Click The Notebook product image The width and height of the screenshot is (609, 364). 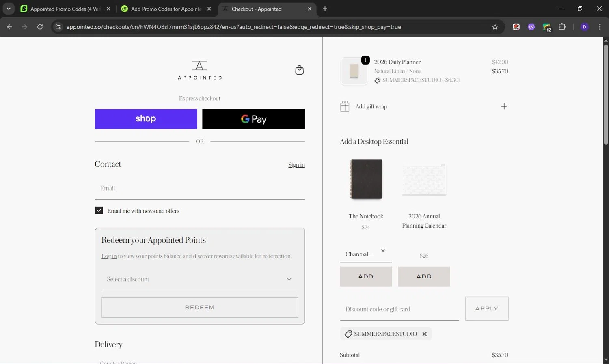[366, 179]
